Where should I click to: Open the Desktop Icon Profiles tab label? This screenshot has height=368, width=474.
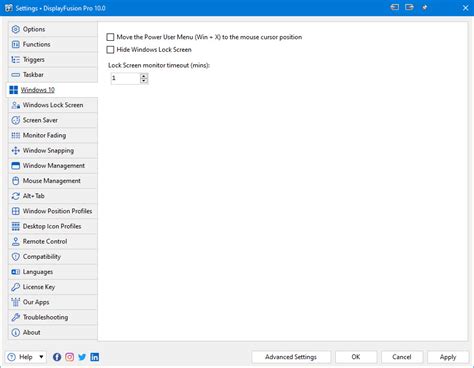click(52, 226)
